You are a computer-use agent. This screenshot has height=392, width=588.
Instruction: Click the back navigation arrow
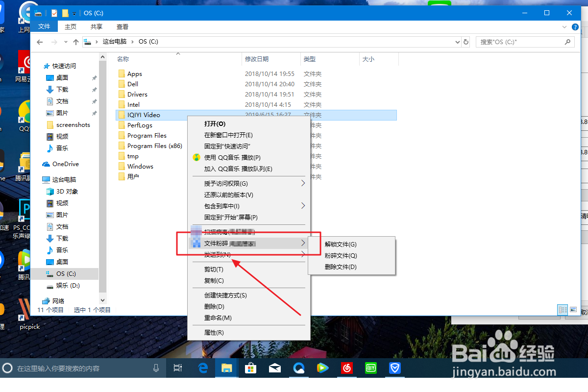(40, 42)
